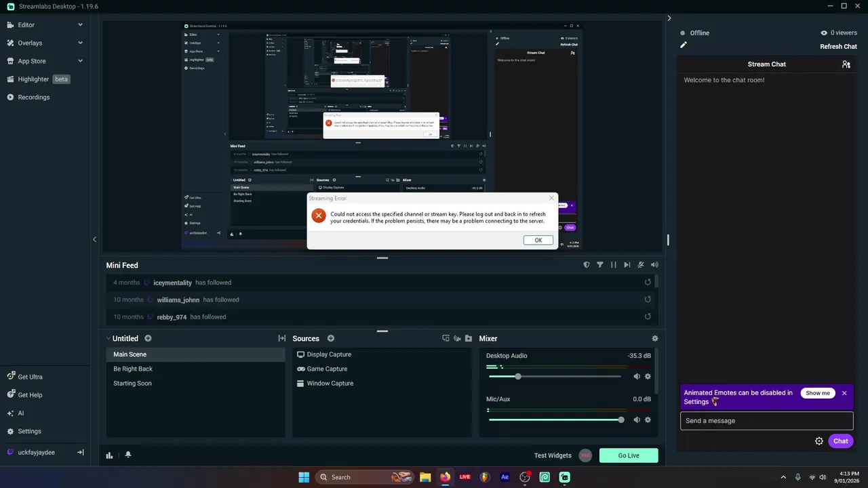Open scene transitions icon in Scenes panel
The width and height of the screenshot is (868, 488).
[281, 338]
